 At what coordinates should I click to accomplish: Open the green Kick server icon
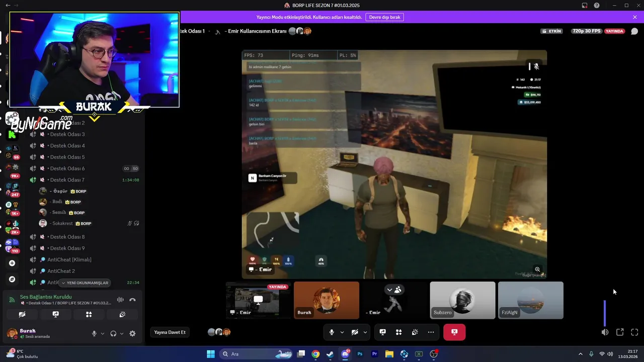tap(12, 134)
